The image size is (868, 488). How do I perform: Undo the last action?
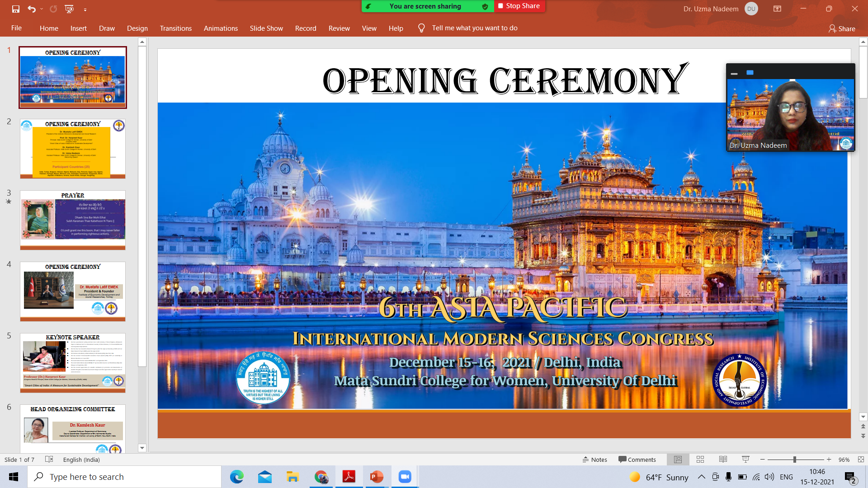pos(31,9)
